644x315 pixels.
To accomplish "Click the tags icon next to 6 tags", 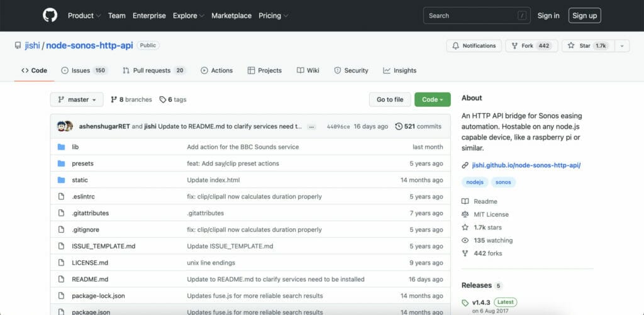I will [162, 99].
